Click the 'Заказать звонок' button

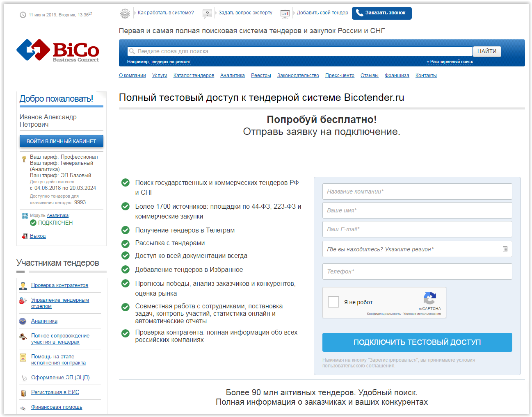coord(382,13)
